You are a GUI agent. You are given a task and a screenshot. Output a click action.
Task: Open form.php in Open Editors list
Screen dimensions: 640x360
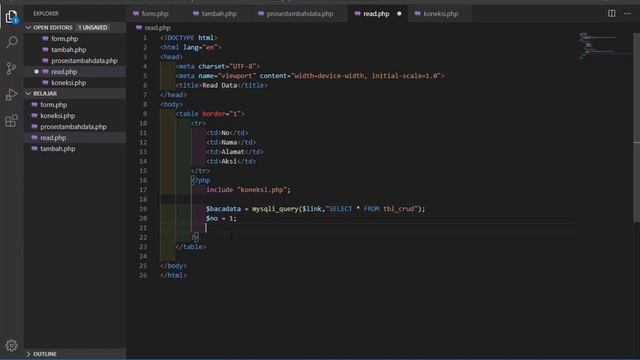[x=64, y=38]
